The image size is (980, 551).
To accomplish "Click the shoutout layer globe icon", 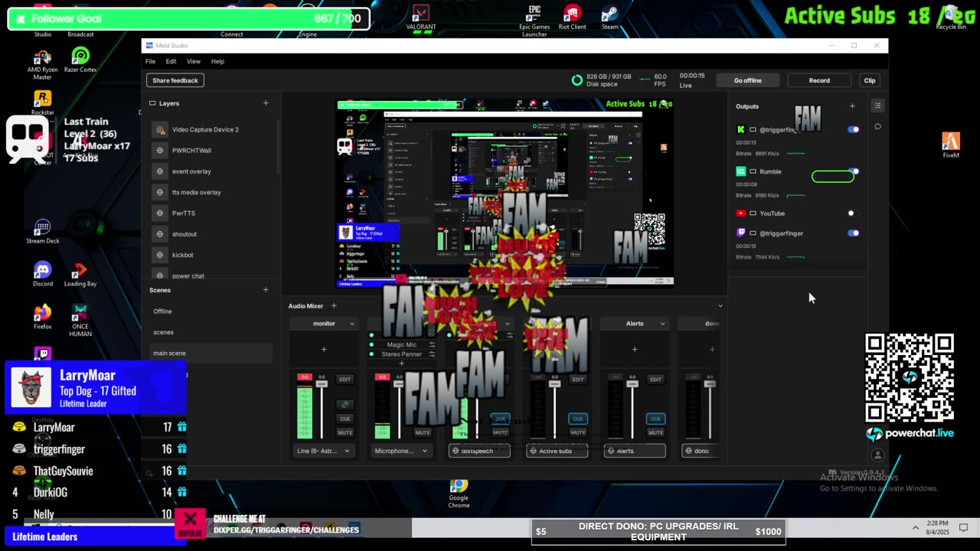I will click(160, 234).
